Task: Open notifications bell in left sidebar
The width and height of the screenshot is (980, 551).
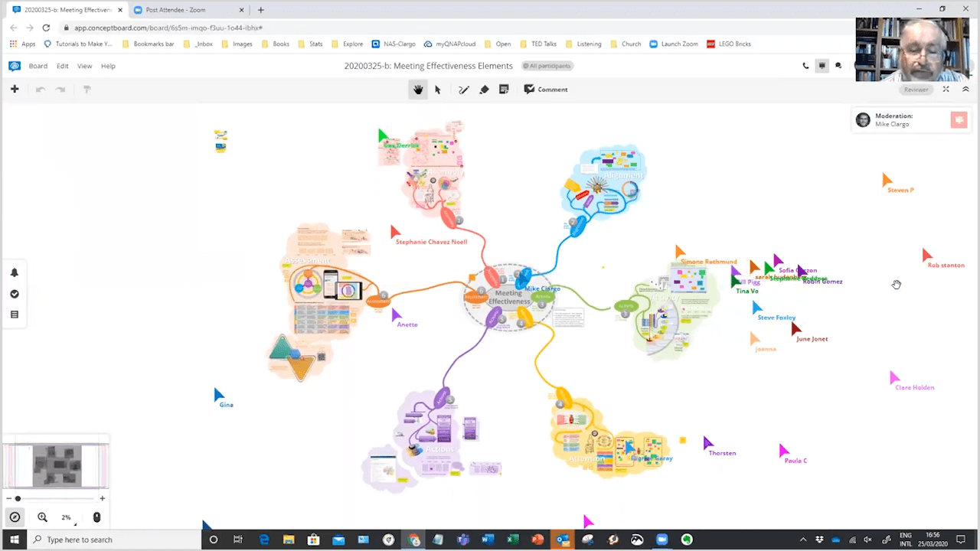Action: click(15, 272)
